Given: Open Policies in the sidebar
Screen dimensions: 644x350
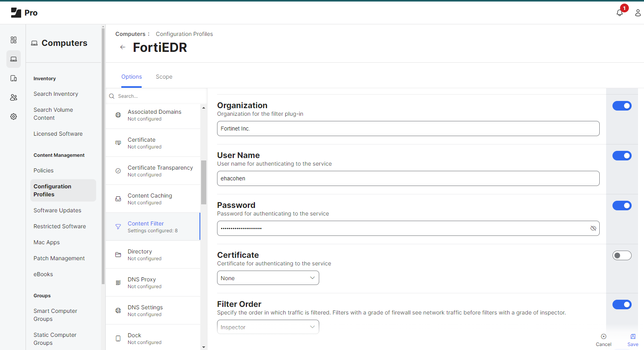Looking at the screenshot, I should pos(43,170).
